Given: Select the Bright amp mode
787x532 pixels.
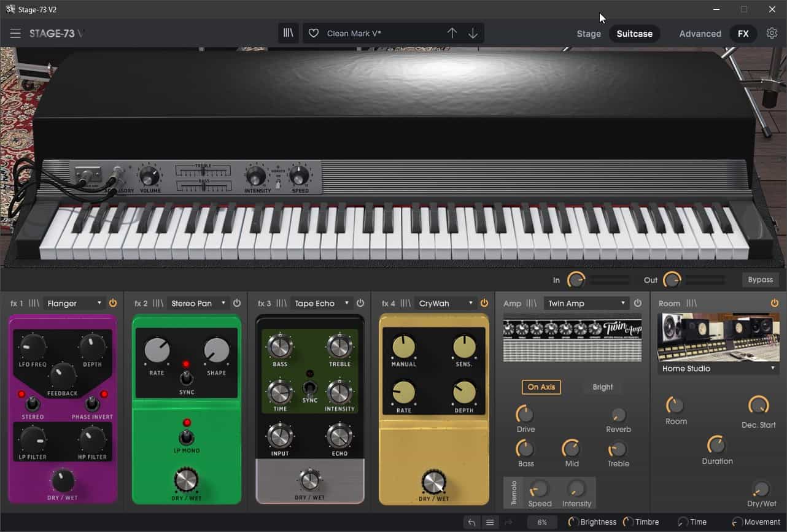Looking at the screenshot, I should pyautogui.click(x=602, y=387).
